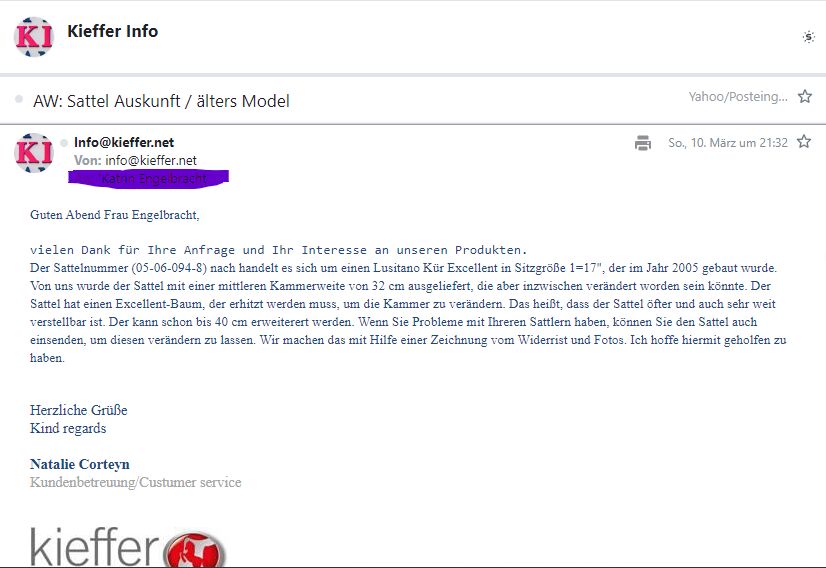The height and width of the screenshot is (568, 826).
Task: Click the signature name Natalie Corteyn
Action: pyautogui.click(x=80, y=464)
